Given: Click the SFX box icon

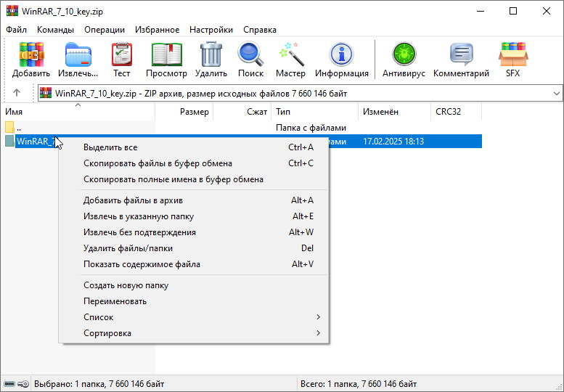Looking at the screenshot, I should [x=513, y=54].
